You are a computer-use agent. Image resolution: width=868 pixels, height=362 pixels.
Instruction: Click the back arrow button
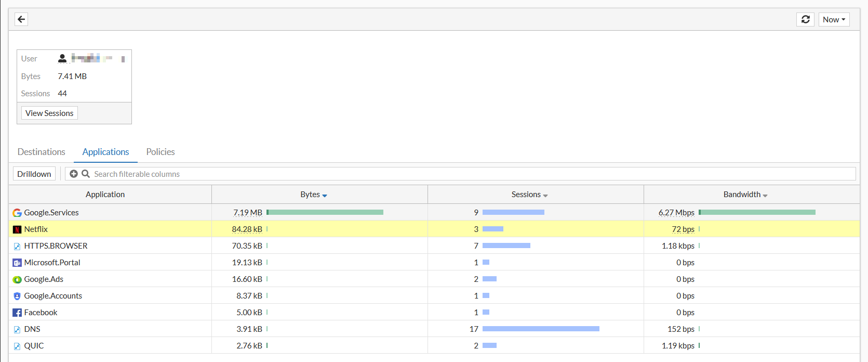(21, 19)
